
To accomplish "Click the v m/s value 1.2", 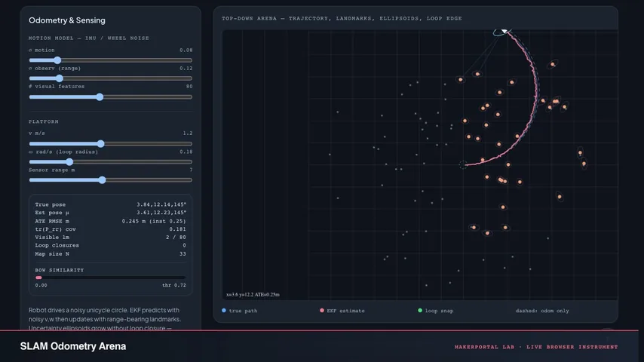I will click(x=188, y=133).
